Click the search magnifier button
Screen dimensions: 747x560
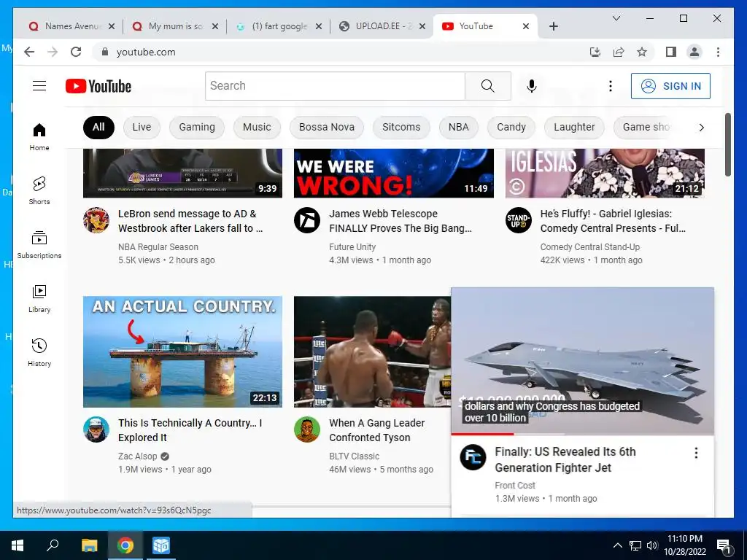487,86
